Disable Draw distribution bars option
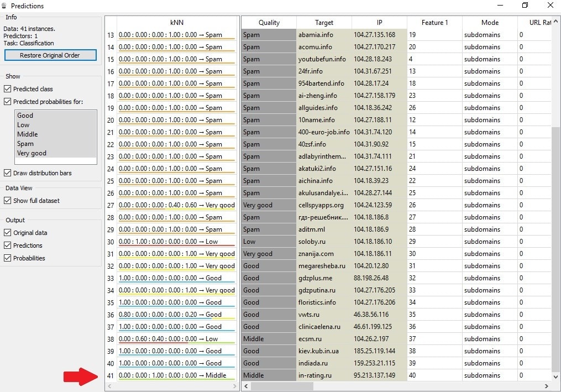 [x=8, y=173]
